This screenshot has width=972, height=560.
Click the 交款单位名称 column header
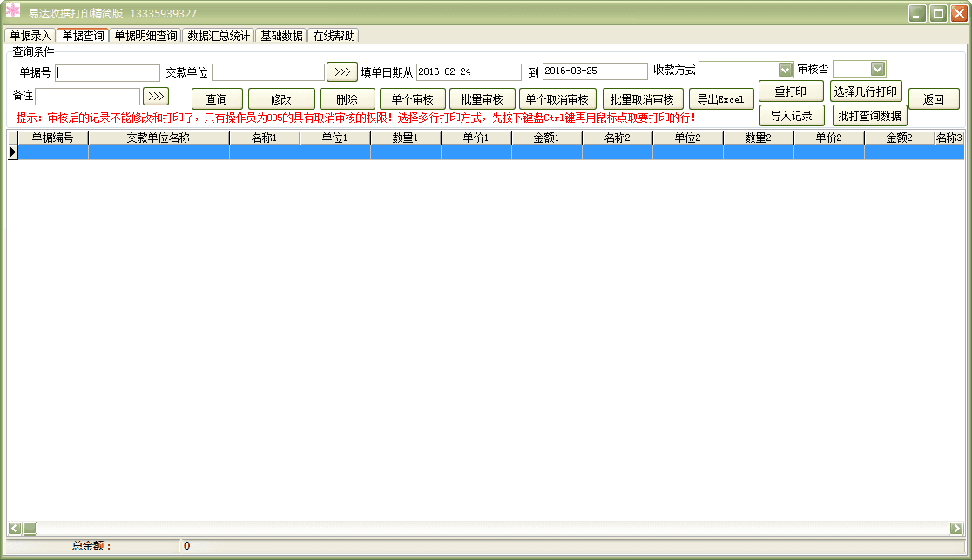point(159,138)
